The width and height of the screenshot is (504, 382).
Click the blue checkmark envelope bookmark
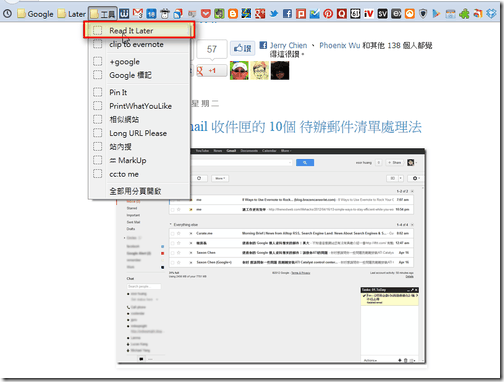tap(314, 14)
